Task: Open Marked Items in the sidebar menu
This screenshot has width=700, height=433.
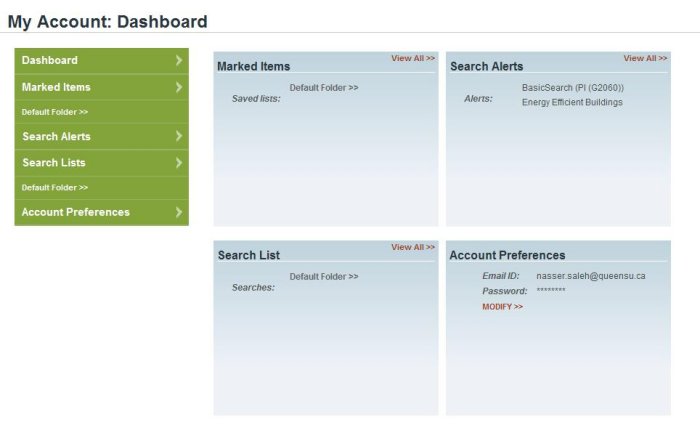Action: (102, 87)
